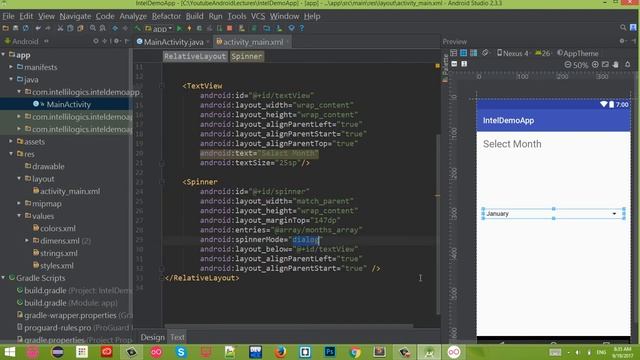
Task: Open the Navigate menu
Action: coord(75,16)
